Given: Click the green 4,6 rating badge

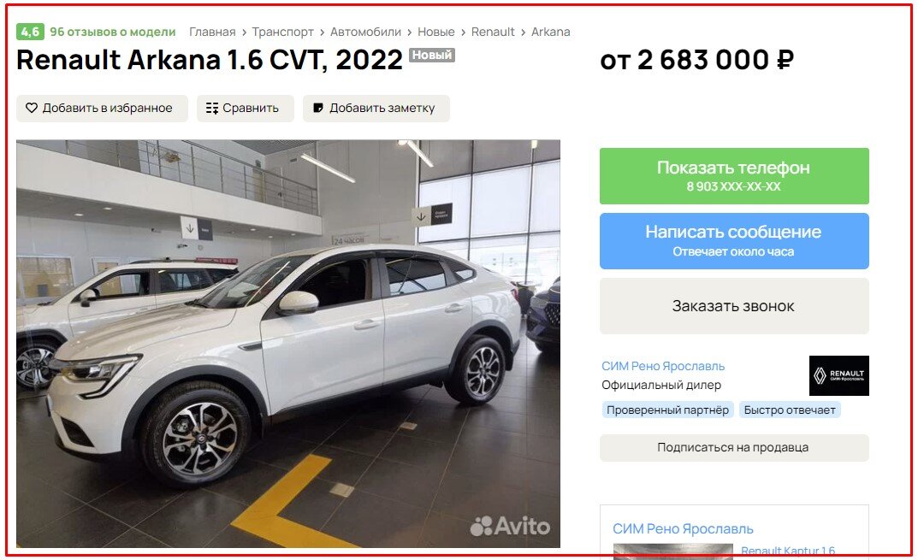Looking at the screenshot, I should coord(30,32).
